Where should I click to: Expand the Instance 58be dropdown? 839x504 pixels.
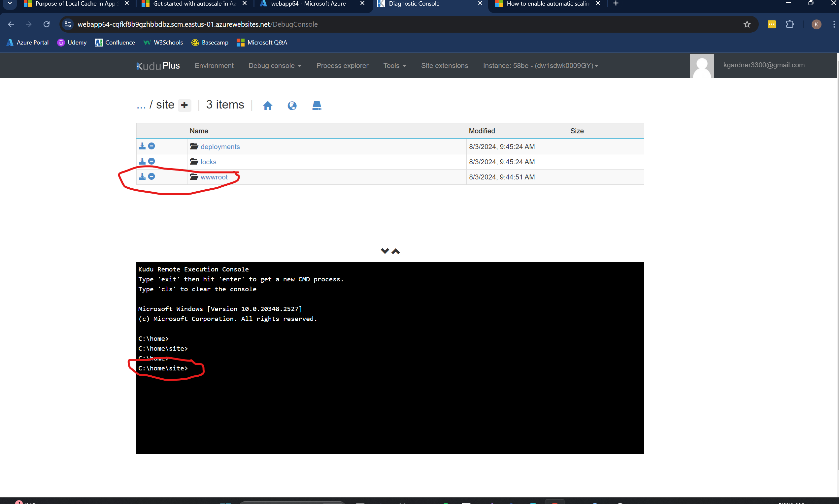(x=540, y=66)
